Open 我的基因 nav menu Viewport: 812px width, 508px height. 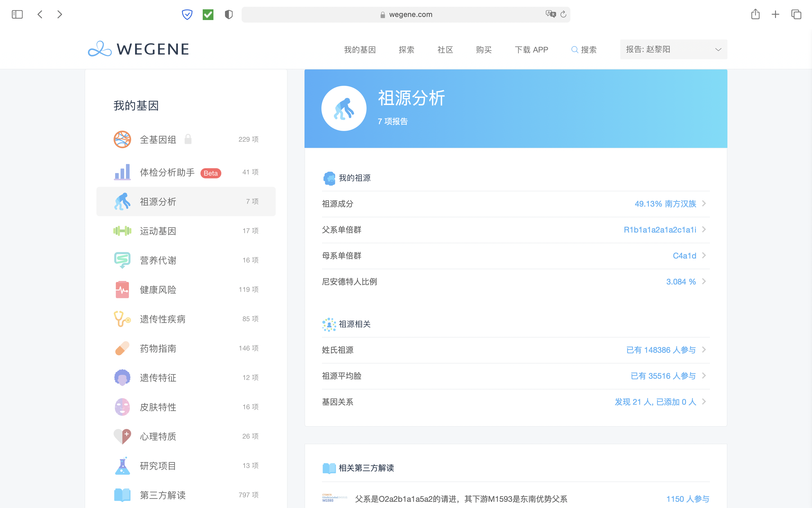(360, 50)
